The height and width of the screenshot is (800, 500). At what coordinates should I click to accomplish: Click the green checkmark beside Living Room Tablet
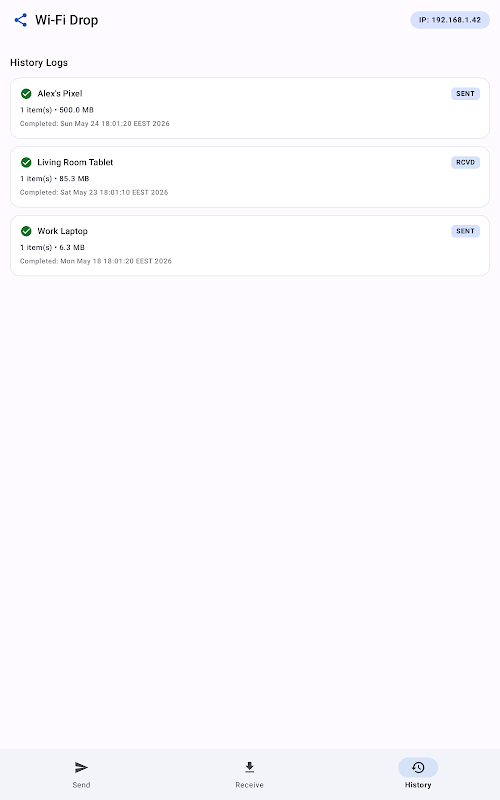[26, 162]
